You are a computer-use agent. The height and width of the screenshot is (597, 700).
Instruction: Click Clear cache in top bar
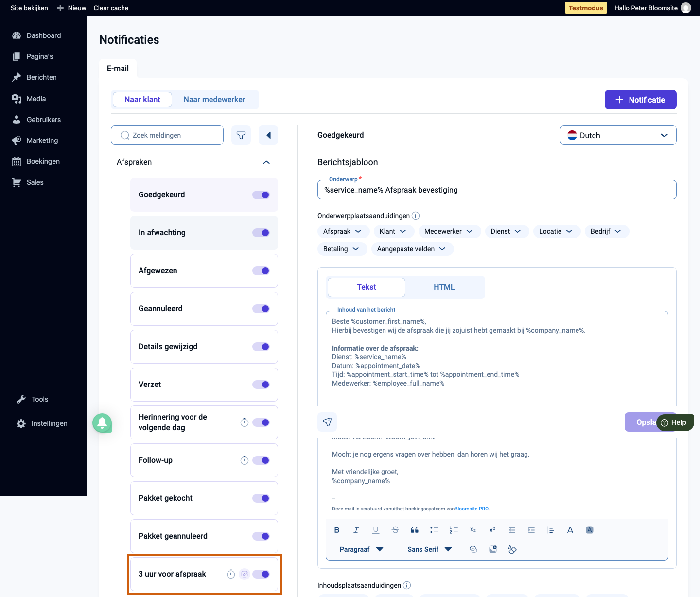111,8
